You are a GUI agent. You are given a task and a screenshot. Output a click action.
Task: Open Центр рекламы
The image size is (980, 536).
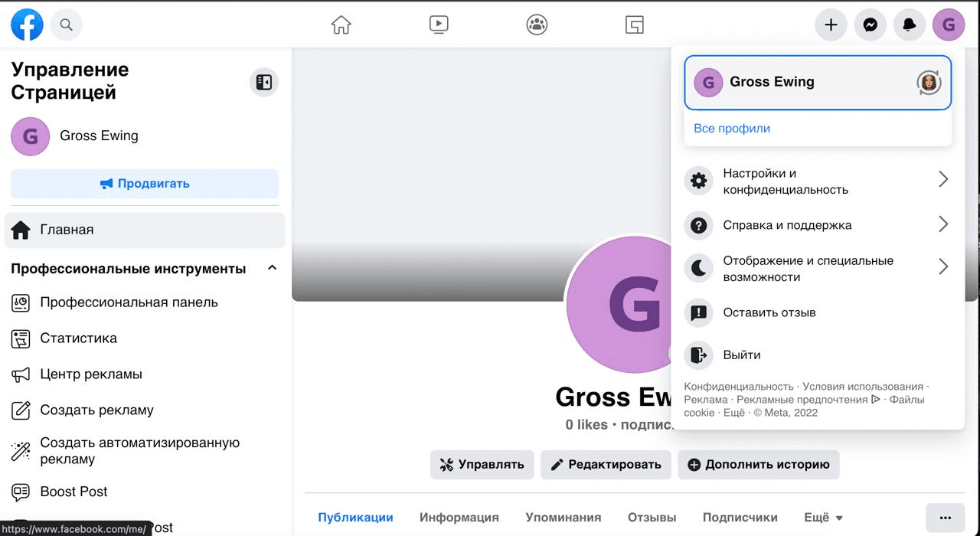[145, 374]
